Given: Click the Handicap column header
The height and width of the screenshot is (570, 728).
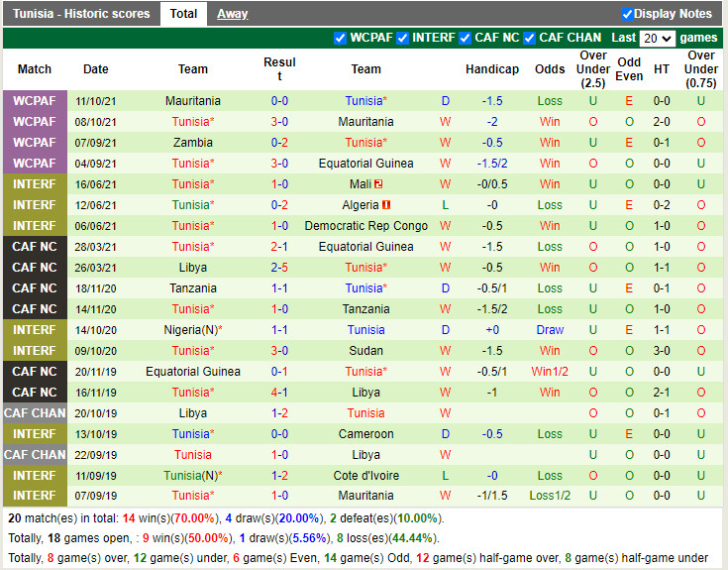Looking at the screenshot, I should click(x=492, y=69).
